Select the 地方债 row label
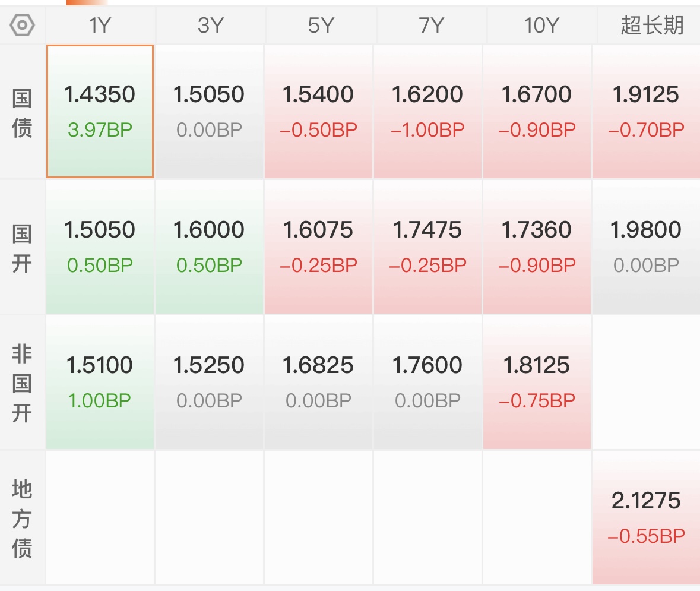Screen dimensions: 700x591 [22, 519]
